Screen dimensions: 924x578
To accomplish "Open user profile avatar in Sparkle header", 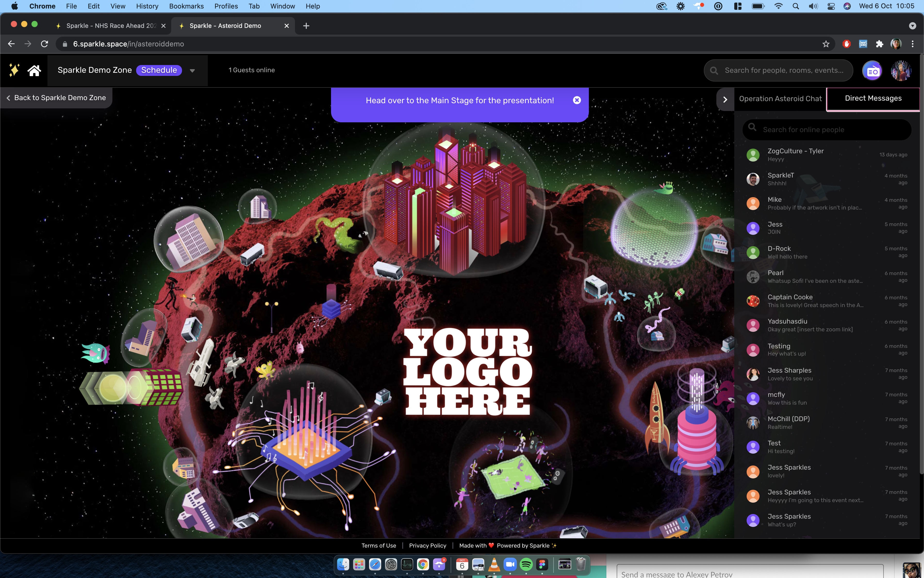I will [x=901, y=71].
